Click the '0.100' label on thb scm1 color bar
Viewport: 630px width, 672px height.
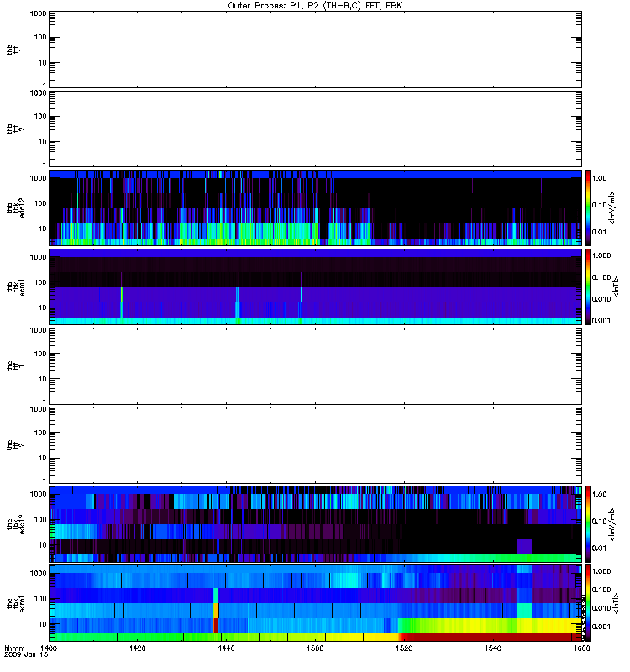point(601,277)
